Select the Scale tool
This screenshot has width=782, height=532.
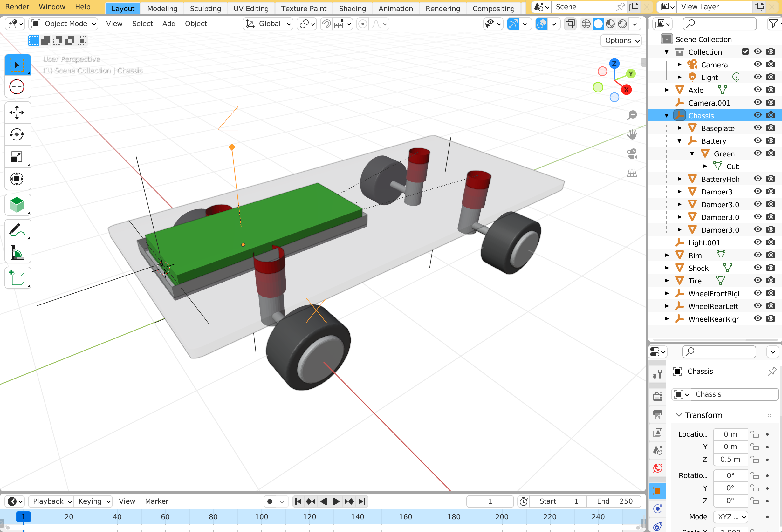click(x=17, y=157)
